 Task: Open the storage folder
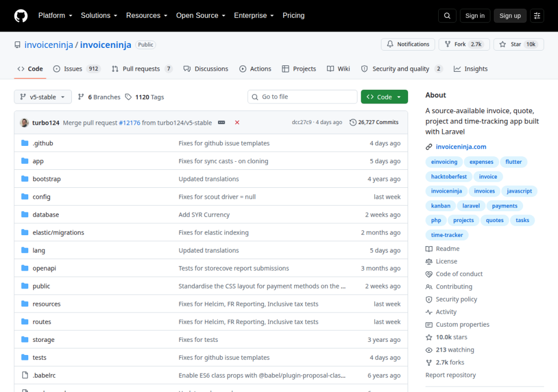point(44,340)
